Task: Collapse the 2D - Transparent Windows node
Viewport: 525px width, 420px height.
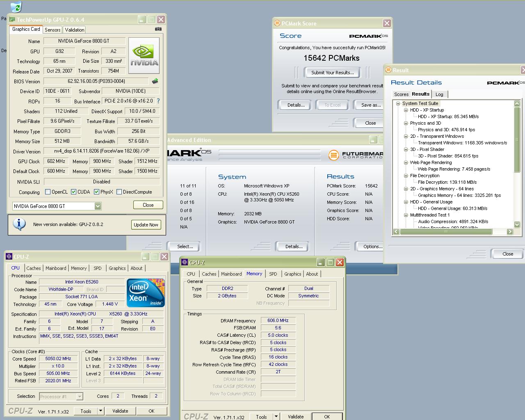Action: (x=406, y=136)
